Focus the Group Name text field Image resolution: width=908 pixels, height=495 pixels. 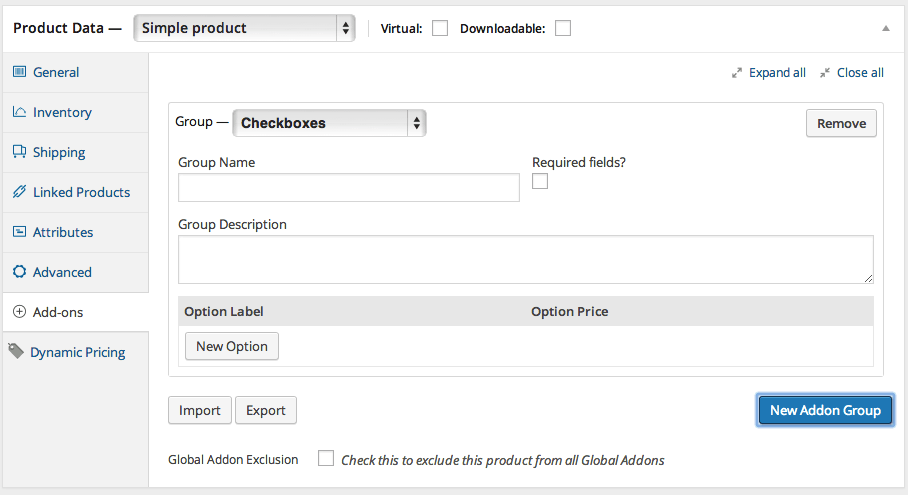(348, 187)
